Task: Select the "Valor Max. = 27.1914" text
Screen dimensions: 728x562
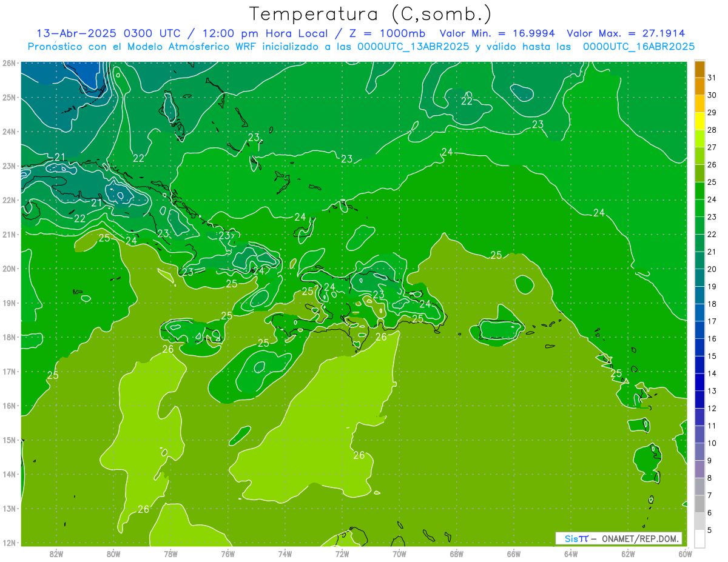Action: click(x=626, y=33)
